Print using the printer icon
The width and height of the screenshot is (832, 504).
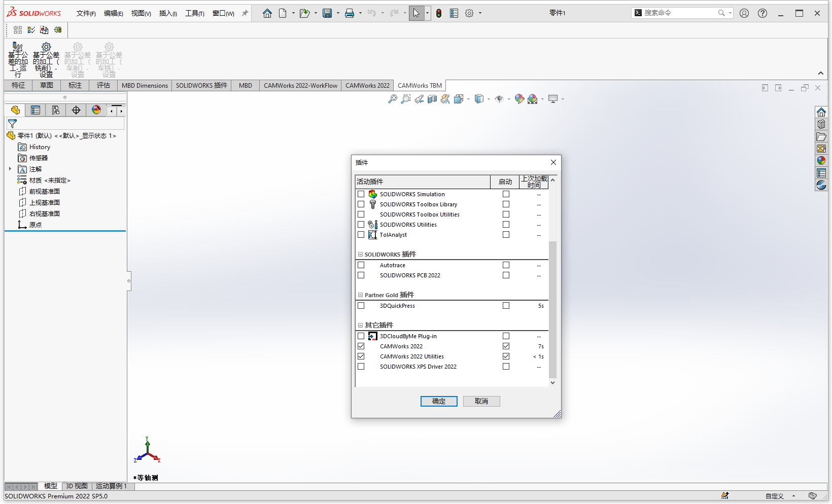[x=350, y=13]
